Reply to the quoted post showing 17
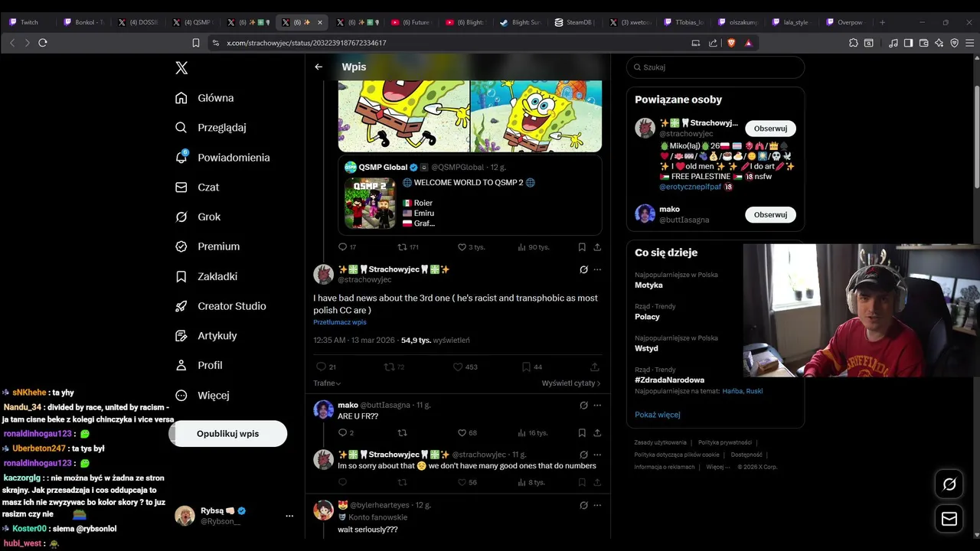The image size is (980, 551). [x=347, y=247]
